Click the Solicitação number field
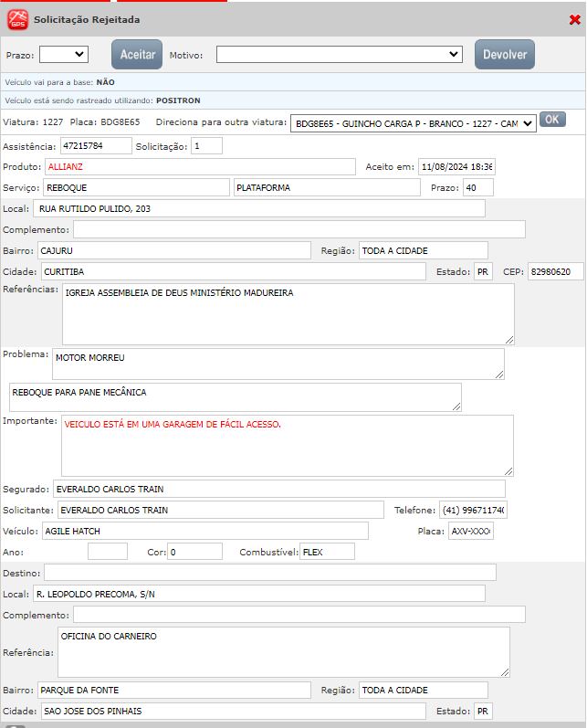Viewport: 587px width, 728px height. point(206,146)
